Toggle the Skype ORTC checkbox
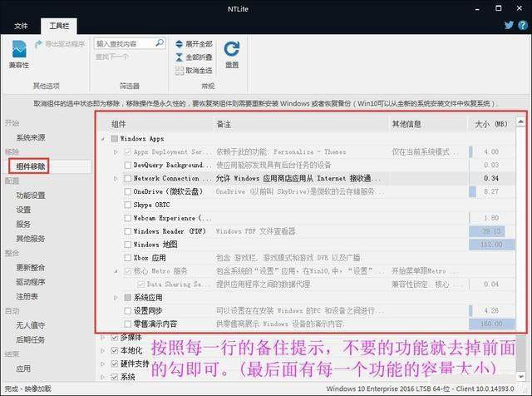Screen dimensions: 532x396 [x=127, y=205]
